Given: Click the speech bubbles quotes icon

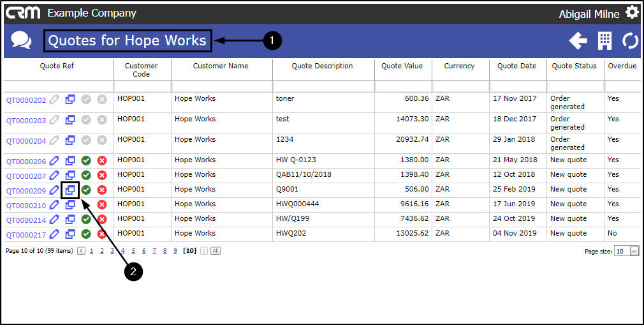Looking at the screenshot, I should (21, 40).
